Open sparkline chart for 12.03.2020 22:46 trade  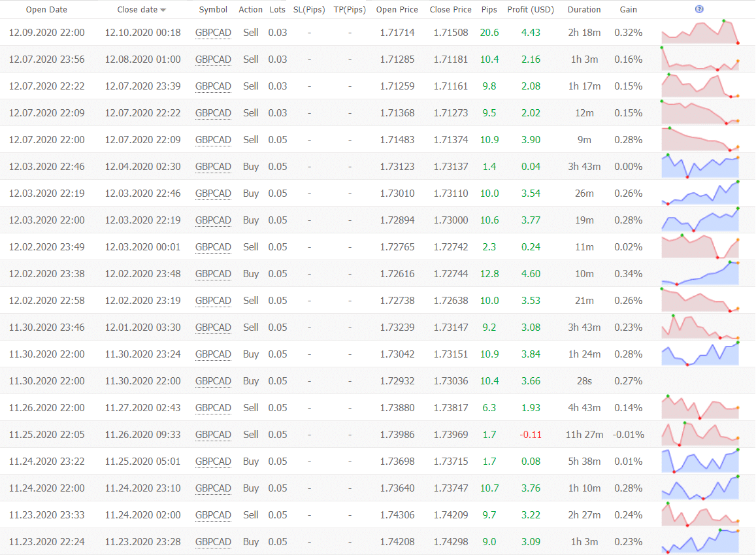click(x=700, y=166)
